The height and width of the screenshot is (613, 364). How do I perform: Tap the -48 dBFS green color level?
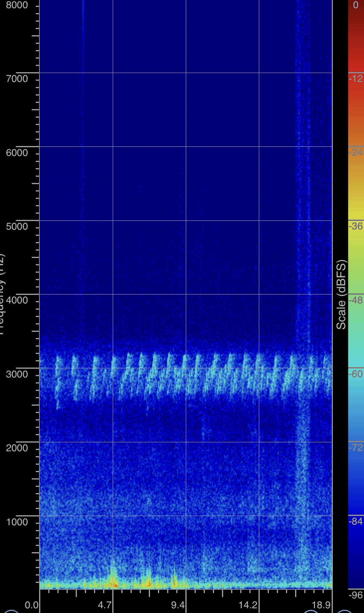tap(356, 300)
